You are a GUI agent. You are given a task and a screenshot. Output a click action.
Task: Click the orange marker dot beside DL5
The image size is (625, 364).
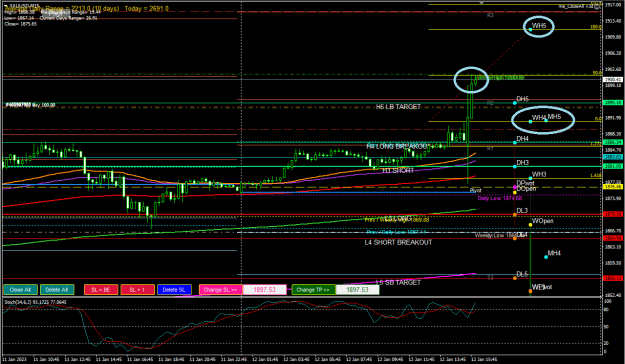[515, 278]
